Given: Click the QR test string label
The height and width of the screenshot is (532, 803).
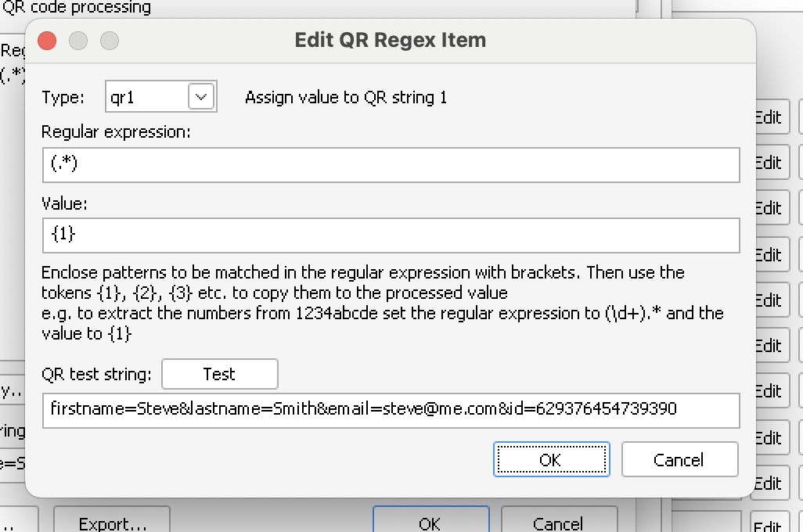Looking at the screenshot, I should point(97,374).
